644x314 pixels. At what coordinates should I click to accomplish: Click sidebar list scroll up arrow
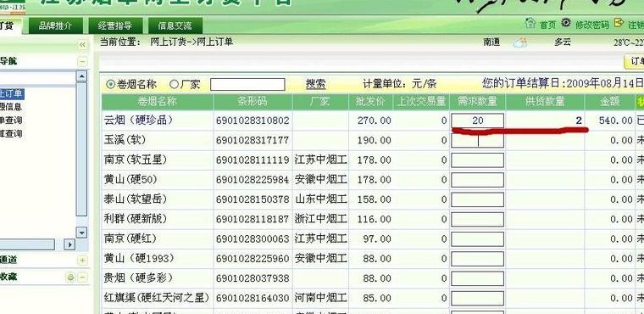pyautogui.click(x=81, y=76)
